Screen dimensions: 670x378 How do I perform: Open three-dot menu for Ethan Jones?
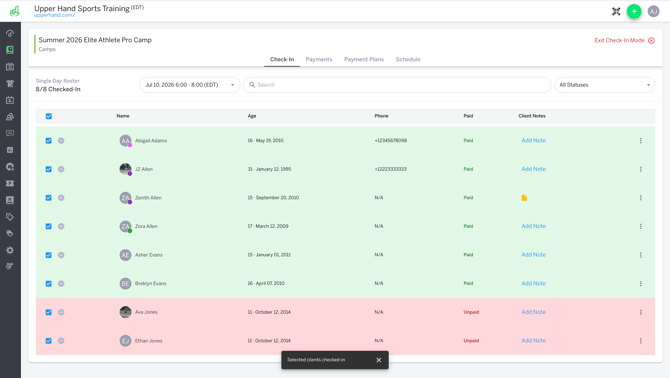[x=641, y=341]
